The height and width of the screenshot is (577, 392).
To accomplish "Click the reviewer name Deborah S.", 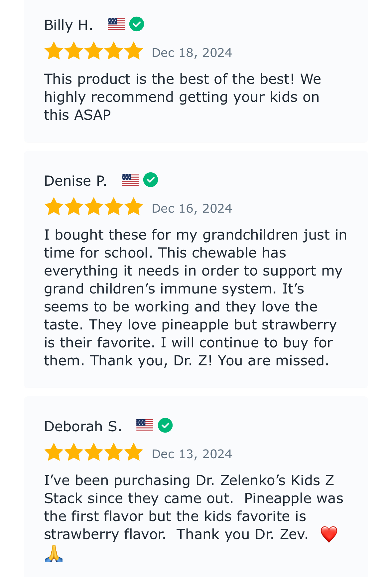I will (83, 427).
